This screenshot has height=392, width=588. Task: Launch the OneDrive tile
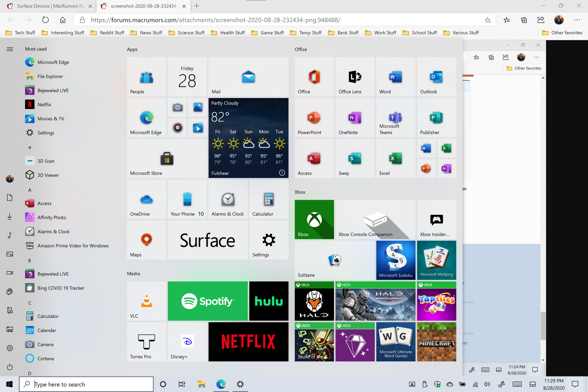[x=146, y=199]
